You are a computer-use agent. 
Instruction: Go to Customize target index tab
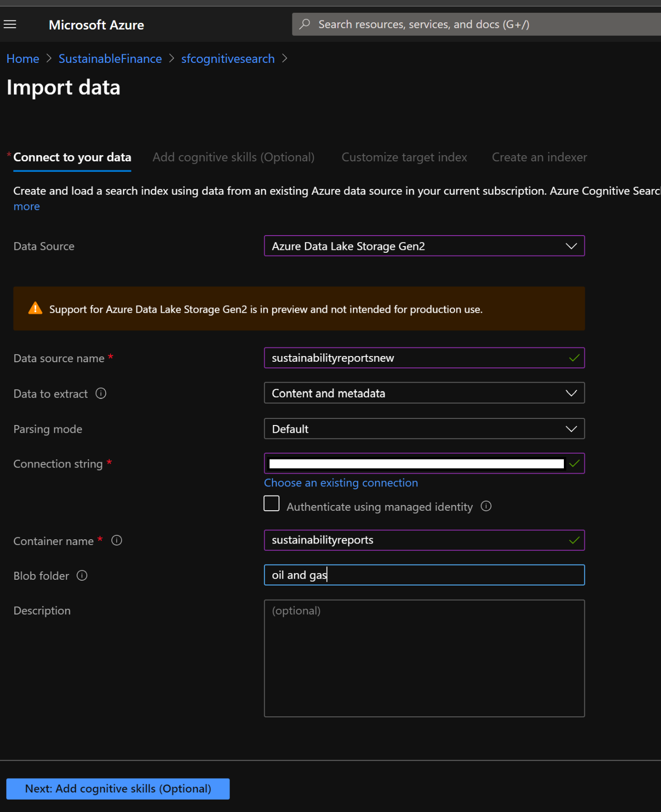[404, 158]
